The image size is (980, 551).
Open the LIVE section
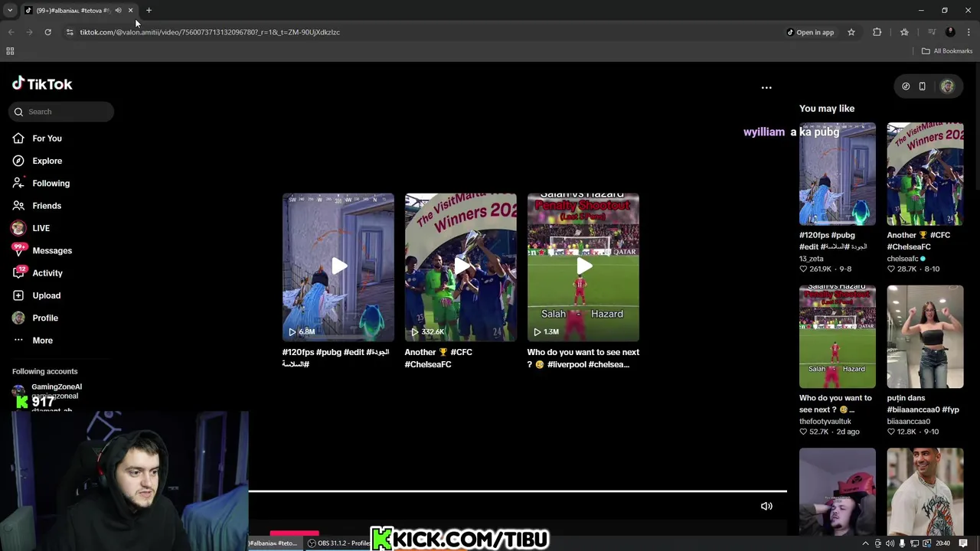coord(31,228)
